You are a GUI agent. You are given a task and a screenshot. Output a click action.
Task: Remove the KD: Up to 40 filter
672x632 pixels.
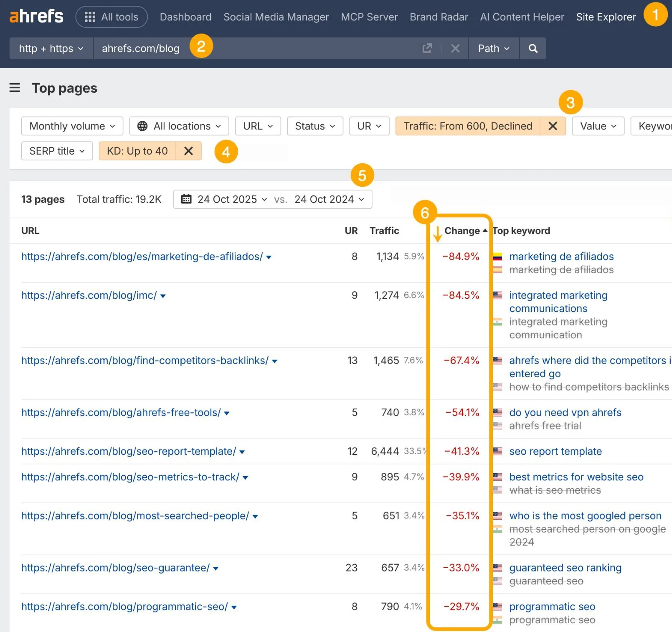(188, 151)
